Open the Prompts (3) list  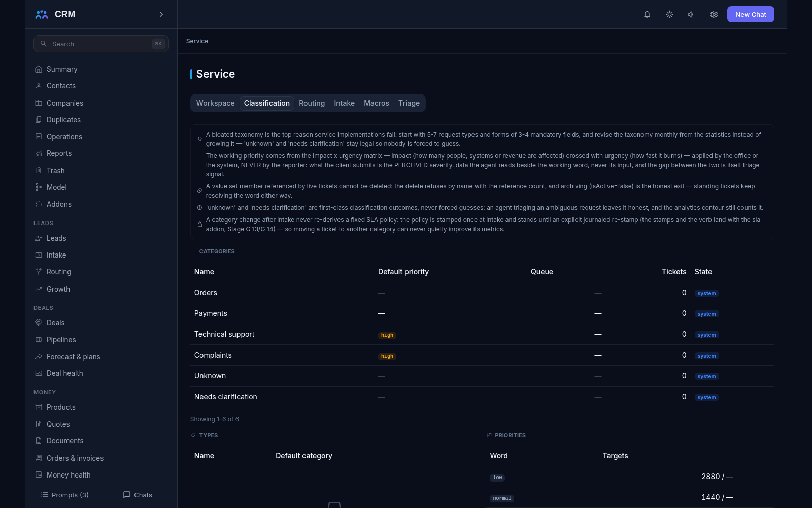coord(65,495)
